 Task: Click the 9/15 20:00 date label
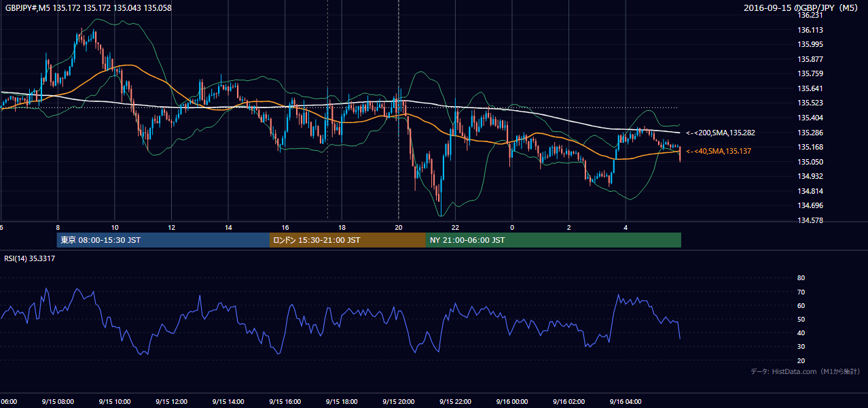click(x=398, y=402)
